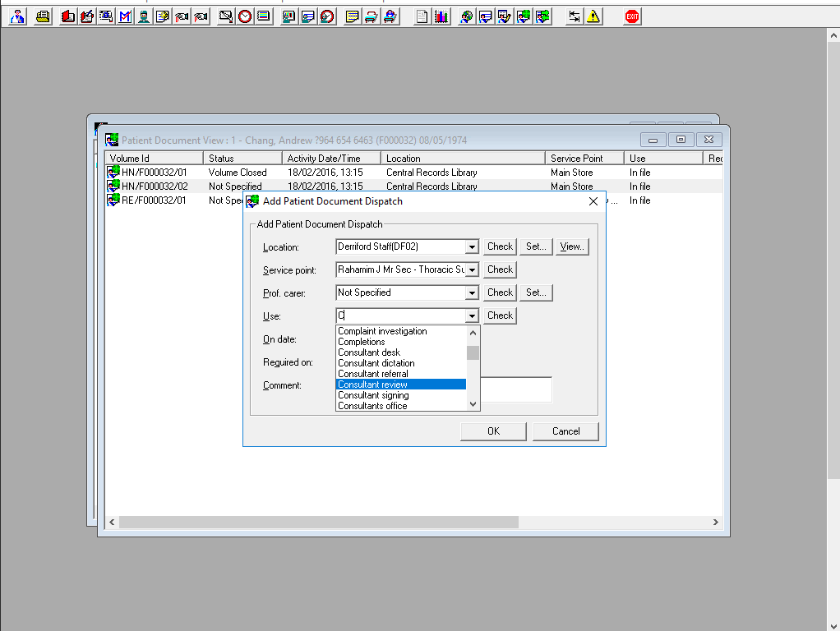Click the Status column header
Screen dimensions: 840x631
242,158
